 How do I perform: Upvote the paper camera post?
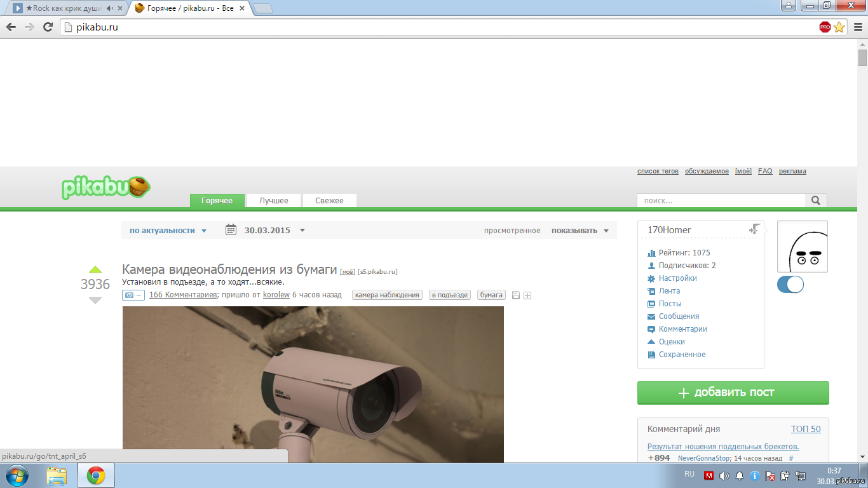[x=95, y=269]
